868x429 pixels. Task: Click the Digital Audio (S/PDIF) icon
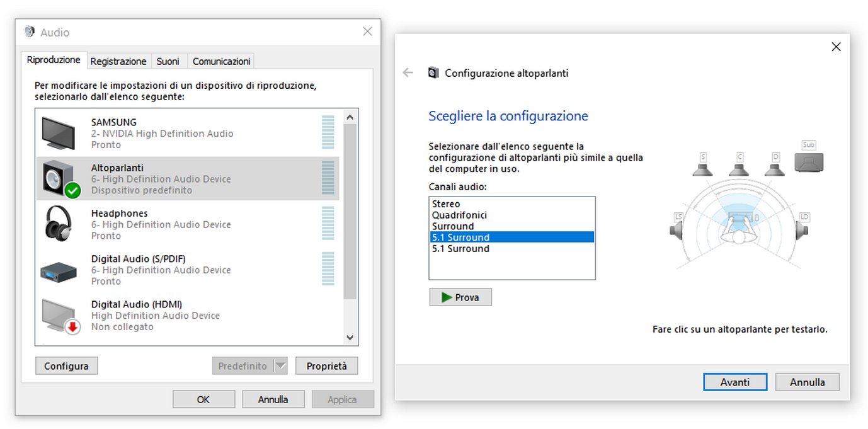(x=59, y=270)
